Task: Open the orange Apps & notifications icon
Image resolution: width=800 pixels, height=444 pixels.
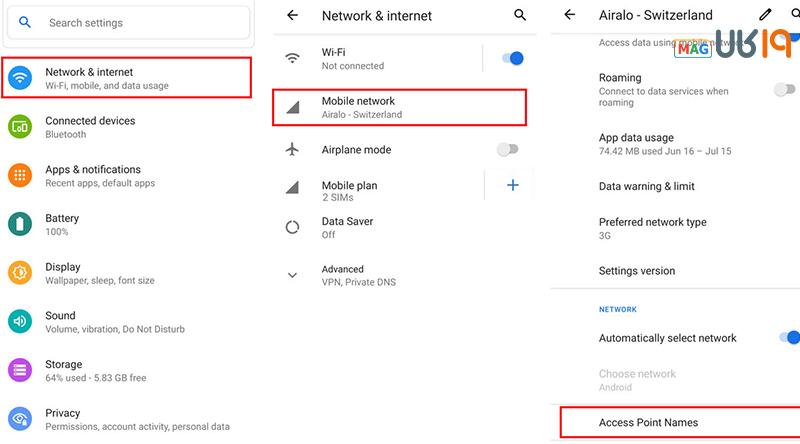Action: 20,176
